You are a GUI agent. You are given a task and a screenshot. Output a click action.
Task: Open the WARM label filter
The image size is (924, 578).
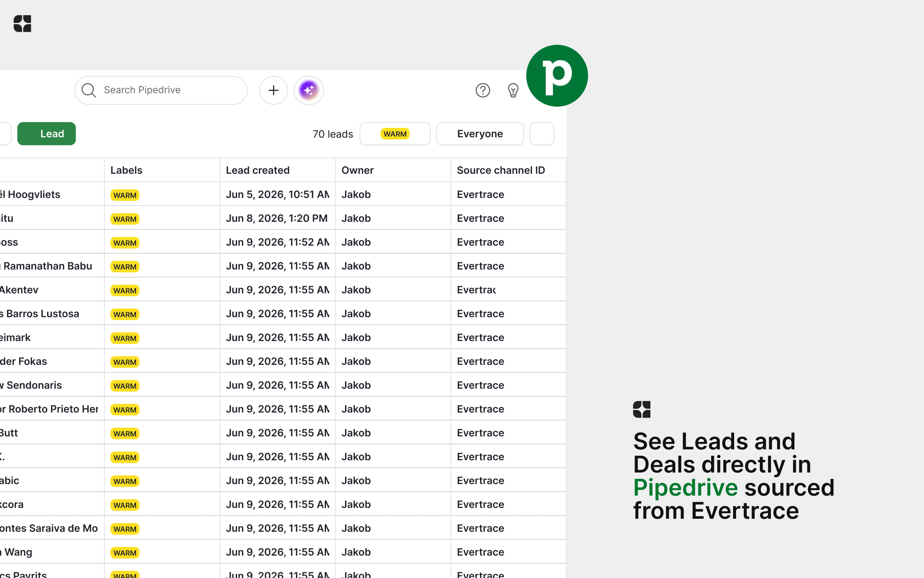[395, 134]
